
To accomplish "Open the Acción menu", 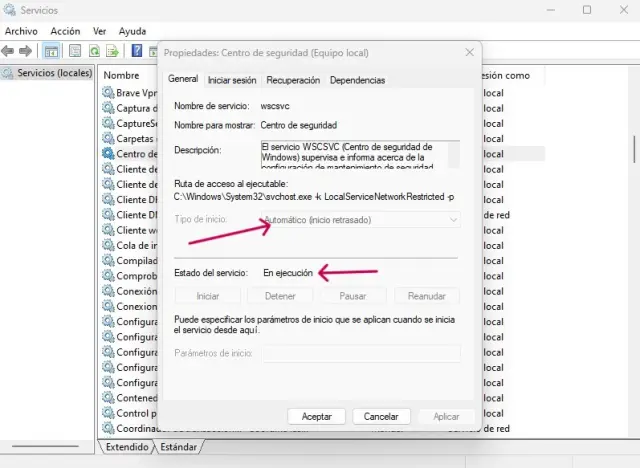I will 65,31.
